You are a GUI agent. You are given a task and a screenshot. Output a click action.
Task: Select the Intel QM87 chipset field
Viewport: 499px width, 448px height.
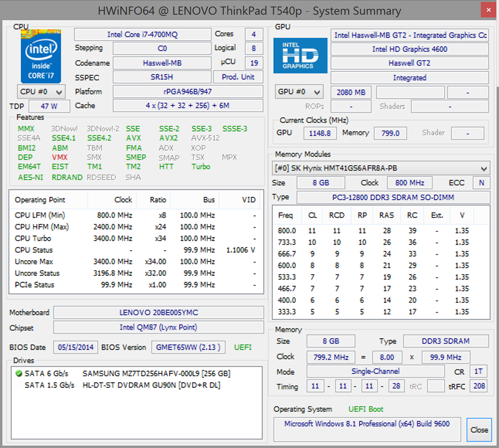pos(158,327)
